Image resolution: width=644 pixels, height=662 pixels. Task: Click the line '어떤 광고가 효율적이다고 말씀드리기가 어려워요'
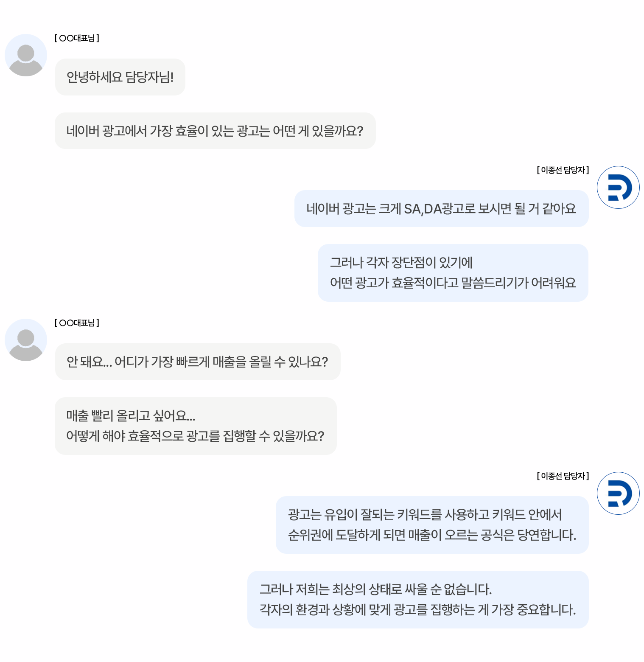coord(453,283)
